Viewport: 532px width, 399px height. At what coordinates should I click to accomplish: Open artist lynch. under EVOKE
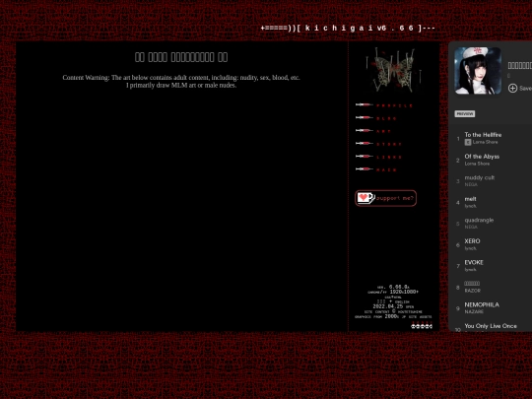470,269
